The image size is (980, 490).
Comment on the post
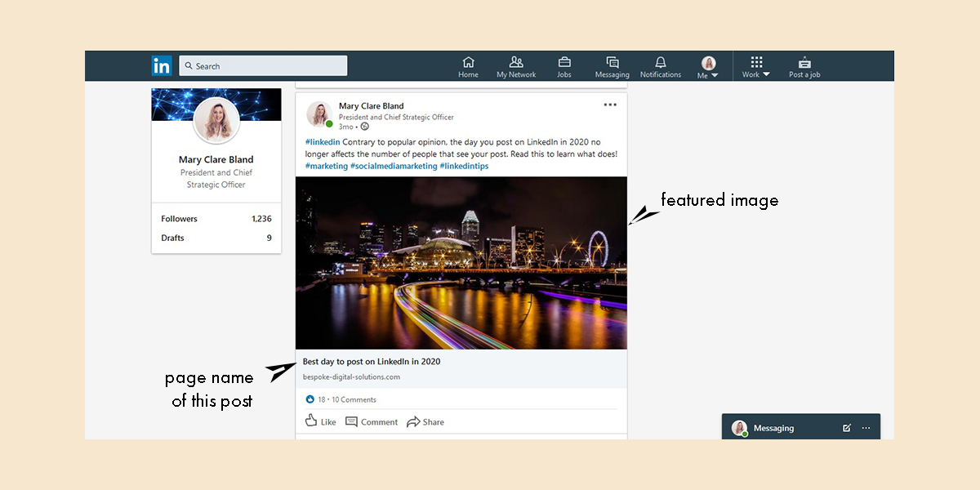click(372, 421)
